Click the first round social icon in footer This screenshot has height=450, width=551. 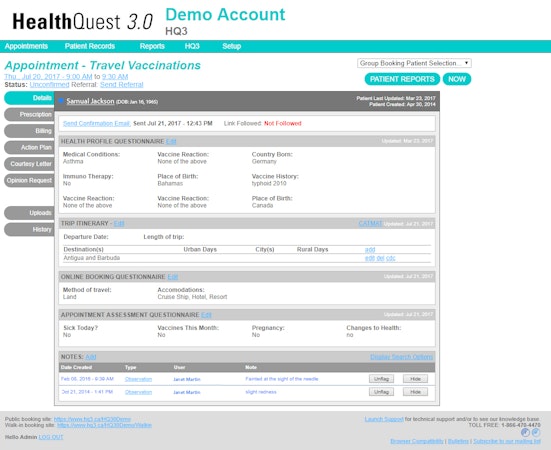[525, 432]
